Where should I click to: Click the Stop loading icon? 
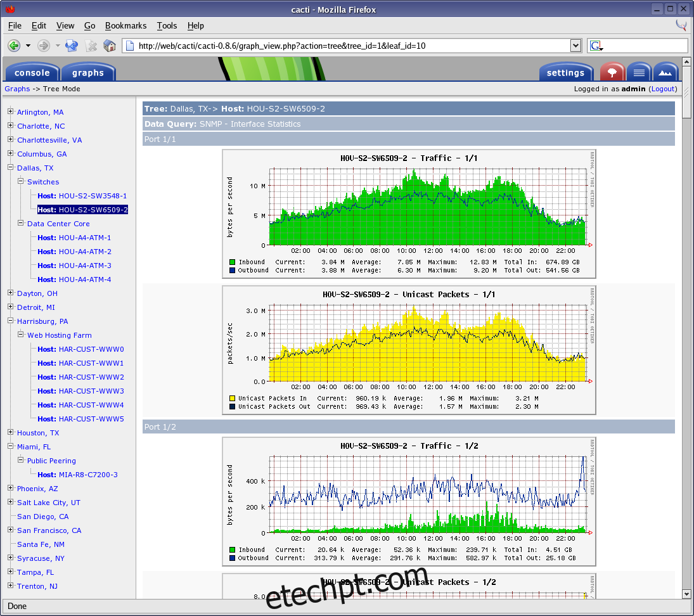[91, 46]
